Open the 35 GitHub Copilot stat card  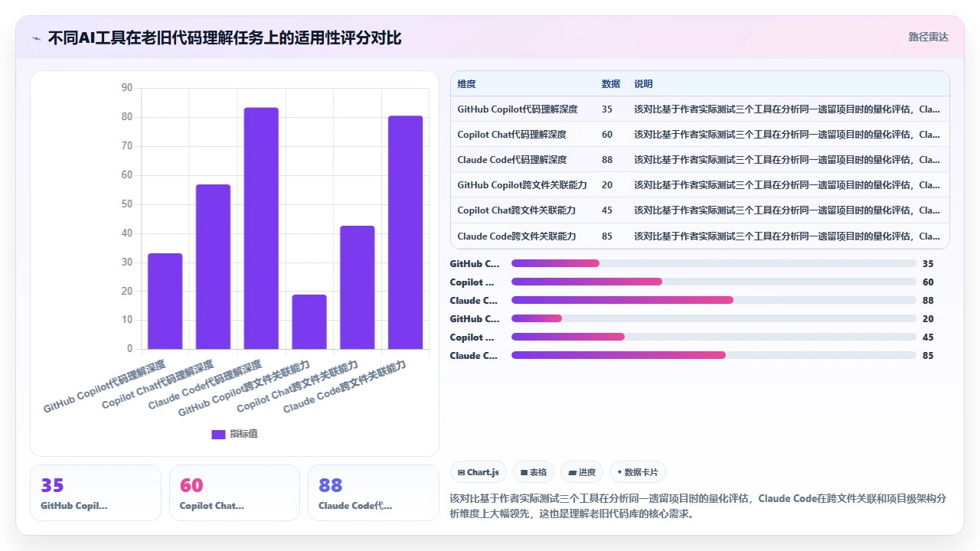click(x=96, y=493)
